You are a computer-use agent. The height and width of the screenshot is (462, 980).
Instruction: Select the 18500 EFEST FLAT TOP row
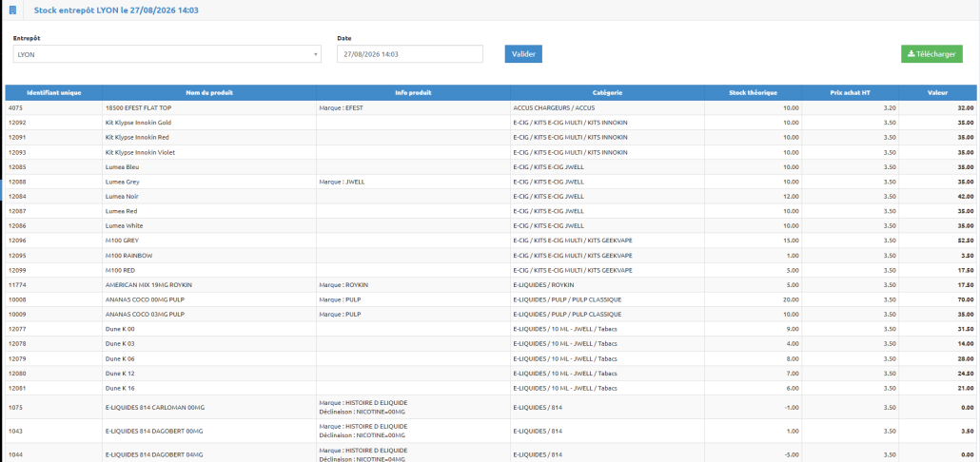click(491, 108)
